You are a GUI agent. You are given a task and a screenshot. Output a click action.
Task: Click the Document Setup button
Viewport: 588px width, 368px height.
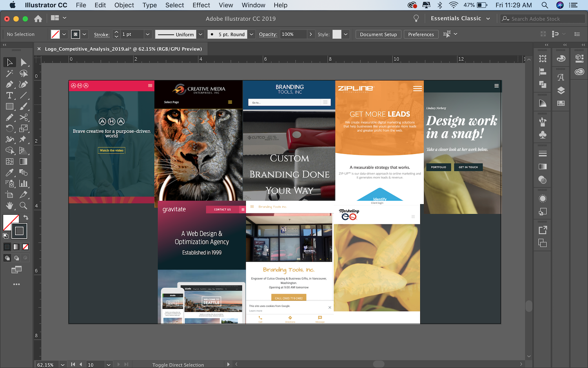click(x=378, y=34)
